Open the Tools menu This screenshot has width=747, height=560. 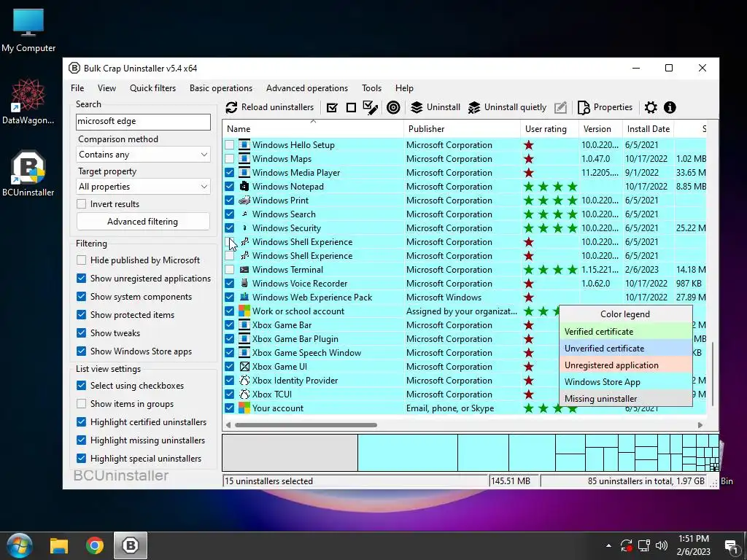click(371, 88)
